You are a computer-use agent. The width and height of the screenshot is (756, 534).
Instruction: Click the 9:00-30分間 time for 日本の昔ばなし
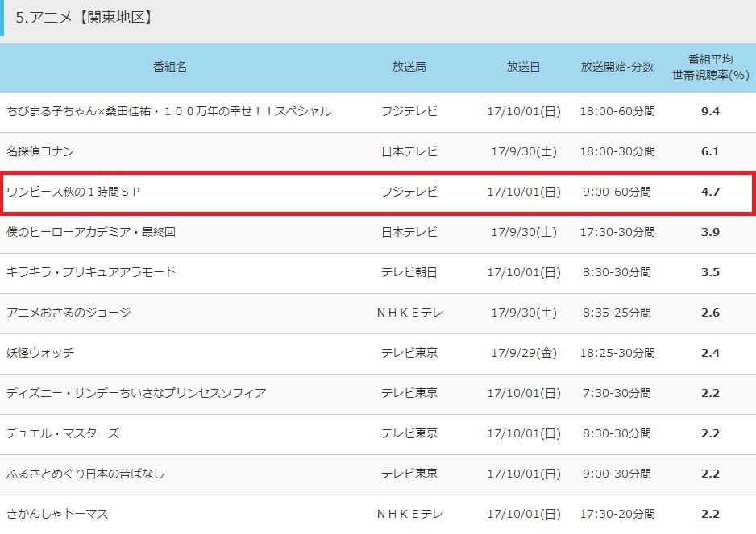pyautogui.click(x=617, y=474)
